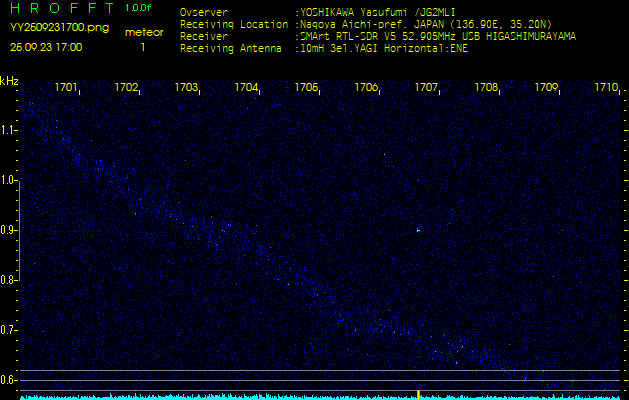
Task: Click the yellow meteor label
Action: 143,32
